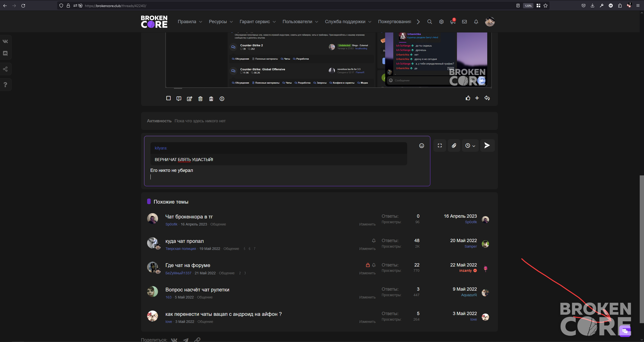The width and height of the screenshot is (644, 342).
Task: Open the Discord sidebar icon
Action: coord(5,53)
